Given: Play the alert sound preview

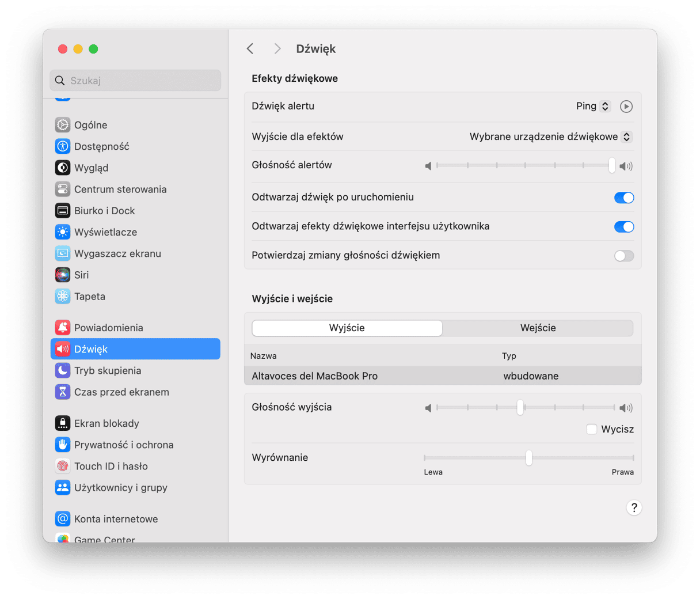Looking at the screenshot, I should (626, 107).
